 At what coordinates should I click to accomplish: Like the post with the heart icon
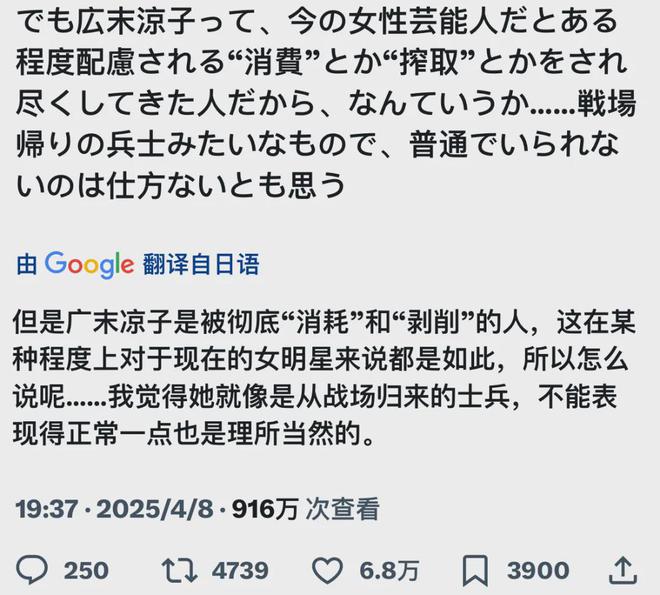point(327,571)
